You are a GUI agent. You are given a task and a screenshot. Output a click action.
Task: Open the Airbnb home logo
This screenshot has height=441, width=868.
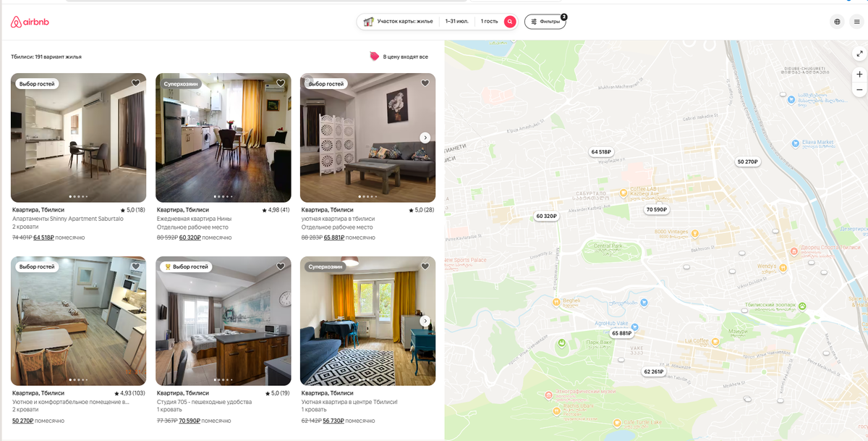click(30, 22)
